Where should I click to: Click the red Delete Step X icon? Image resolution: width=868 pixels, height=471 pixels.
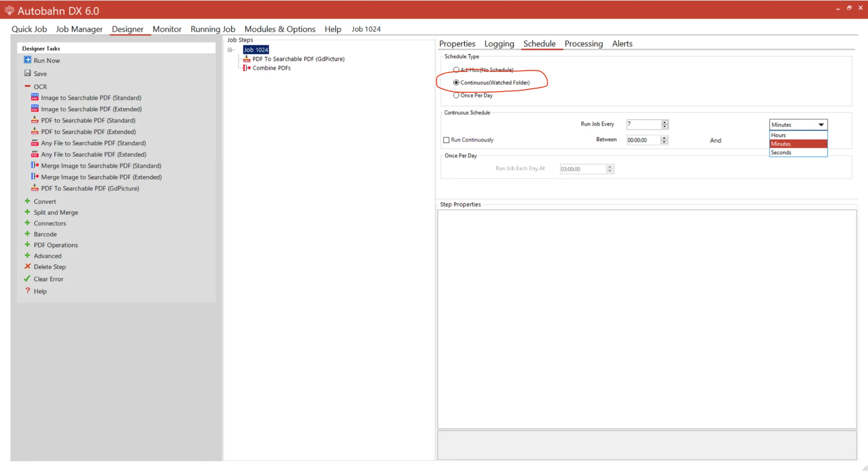[27, 266]
